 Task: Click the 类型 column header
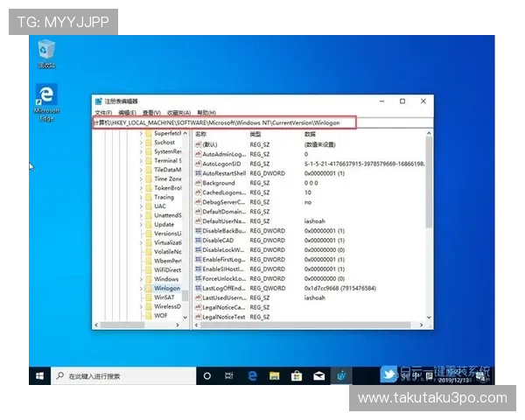point(255,134)
